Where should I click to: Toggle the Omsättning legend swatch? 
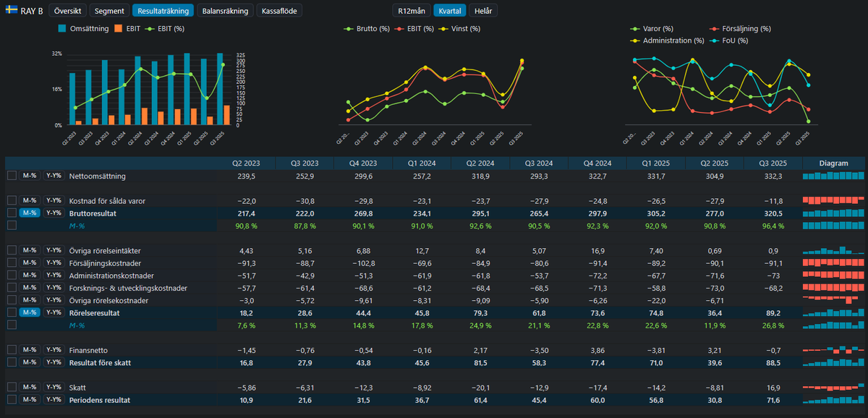click(62, 29)
